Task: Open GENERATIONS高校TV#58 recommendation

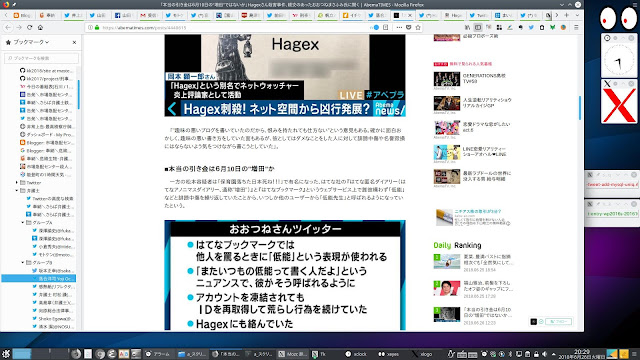Action: (473, 79)
